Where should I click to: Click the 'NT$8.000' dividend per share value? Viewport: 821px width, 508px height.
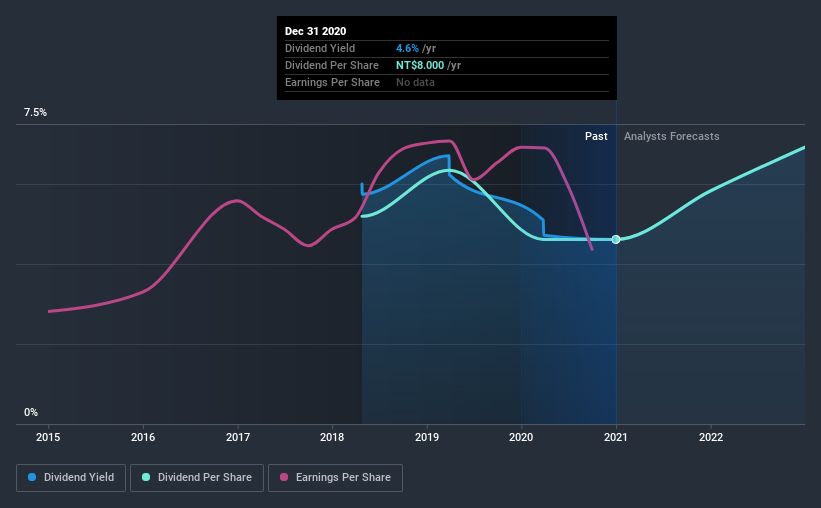point(420,65)
